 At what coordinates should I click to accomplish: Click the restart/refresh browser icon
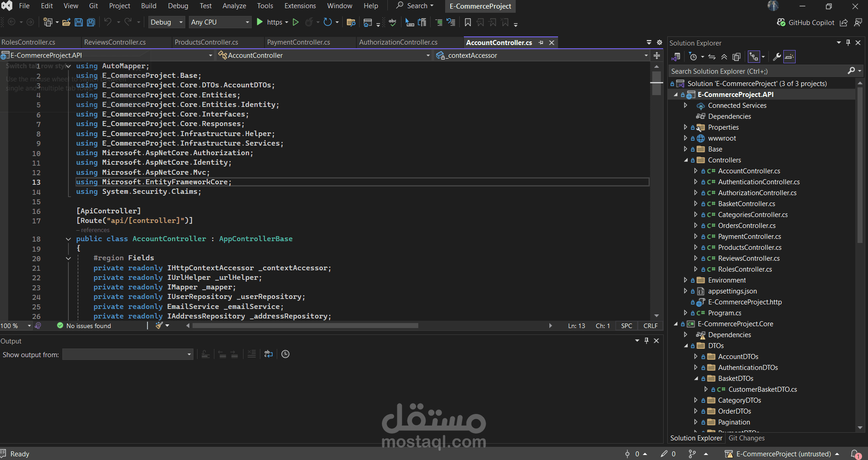[328, 22]
